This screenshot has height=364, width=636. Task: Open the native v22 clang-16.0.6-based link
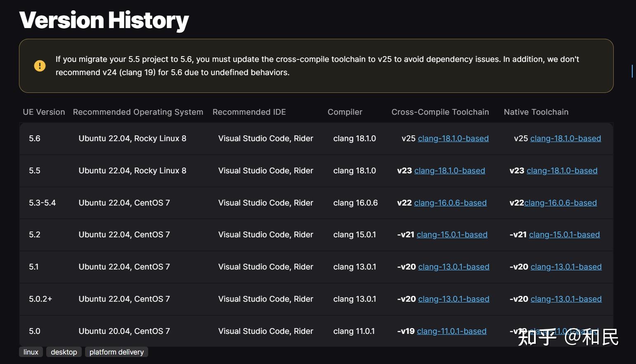pos(560,203)
